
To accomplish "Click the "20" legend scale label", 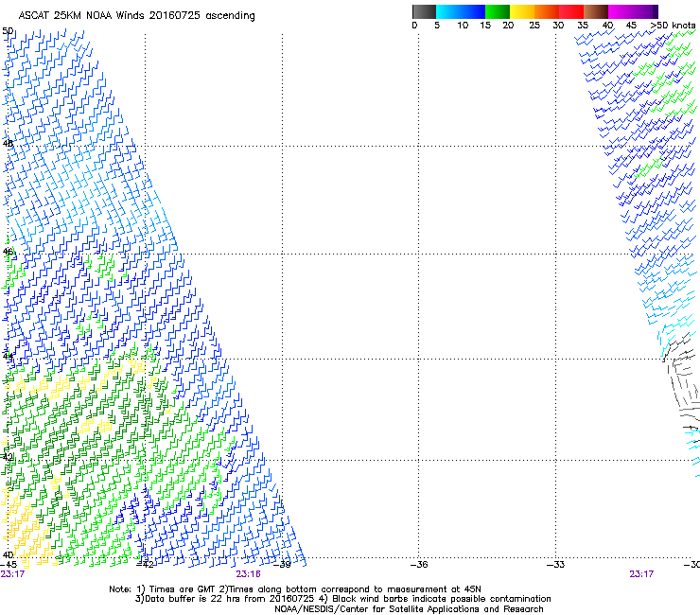I will click(x=508, y=26).
